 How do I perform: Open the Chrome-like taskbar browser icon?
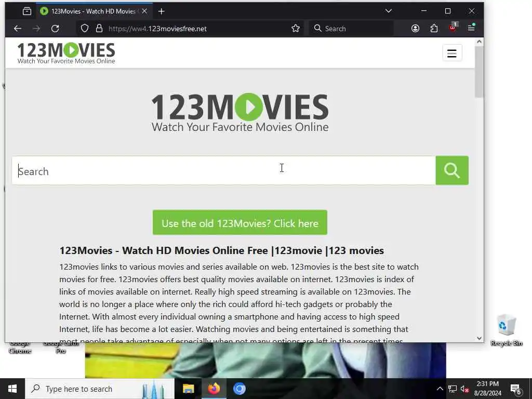click(x=239, y=389)
